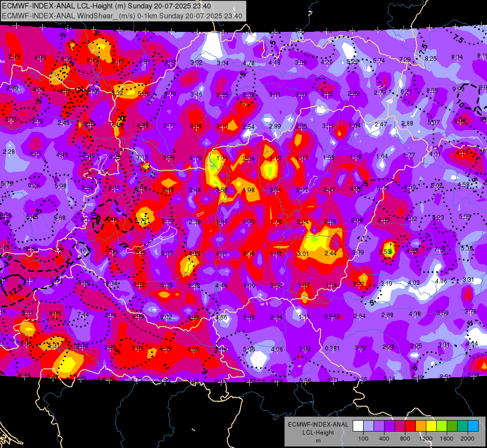Click the wind shear value 6.02
The image size is (487, 448).
pyautogui.click(x=166, y=317)
